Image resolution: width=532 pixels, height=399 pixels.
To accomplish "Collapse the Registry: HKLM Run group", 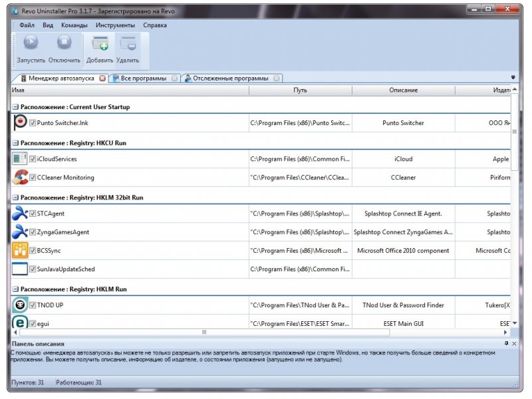I will (x=15, y=289).
